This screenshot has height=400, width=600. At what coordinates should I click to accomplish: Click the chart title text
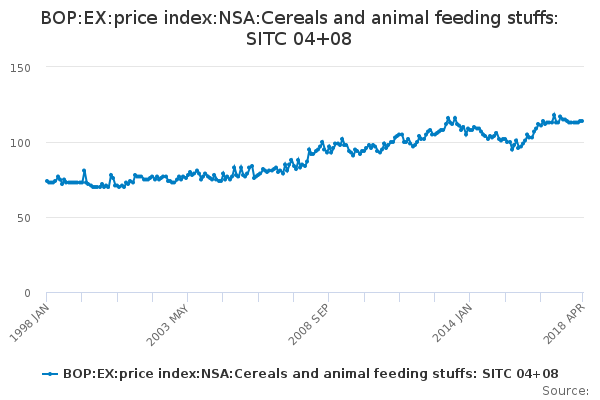click(x=300, y=28)
